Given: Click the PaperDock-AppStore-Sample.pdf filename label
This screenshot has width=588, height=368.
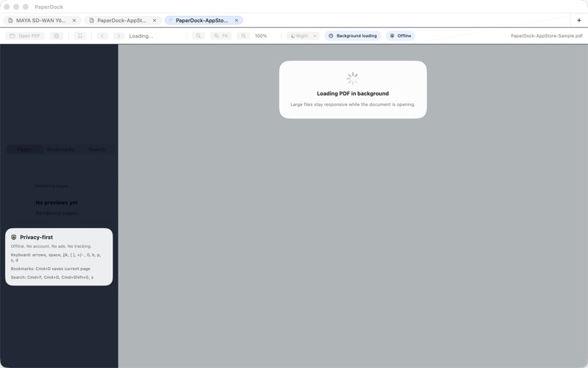Looking at the screenshot, I should click(x=547, y=35).
